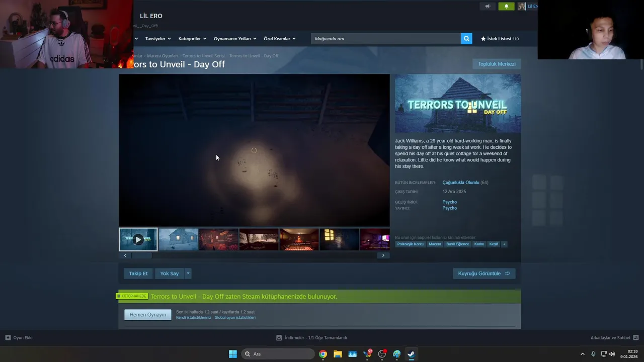Click the tray microphone icon
Screen dimensions: 644x362
pos(593,354)
